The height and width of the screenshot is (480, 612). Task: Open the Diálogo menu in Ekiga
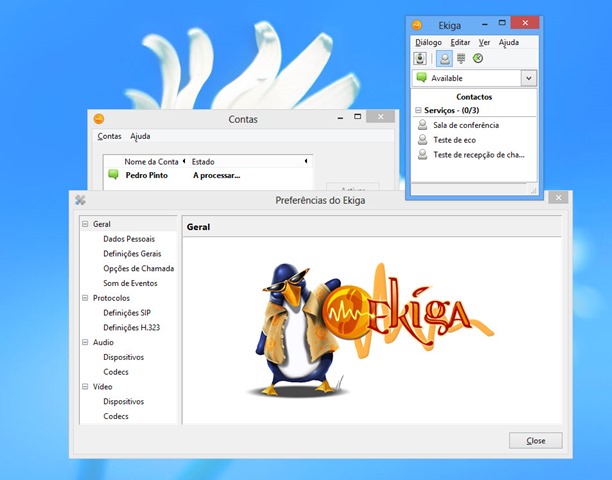[x=428, y=42]
